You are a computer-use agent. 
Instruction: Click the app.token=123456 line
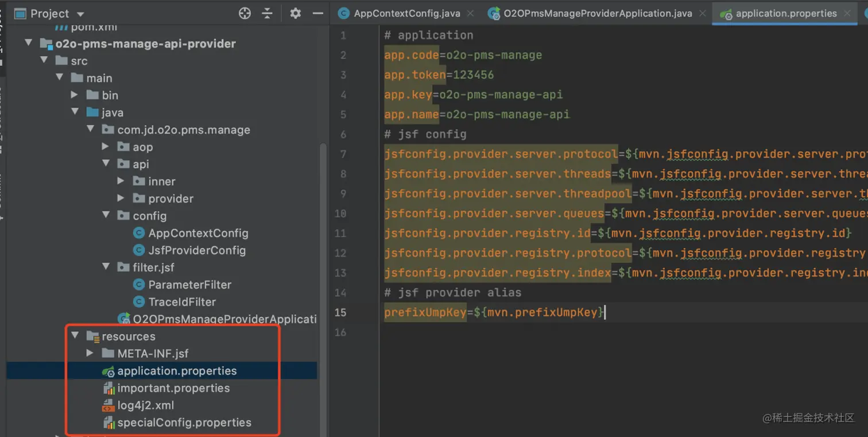tap(439, 75)
